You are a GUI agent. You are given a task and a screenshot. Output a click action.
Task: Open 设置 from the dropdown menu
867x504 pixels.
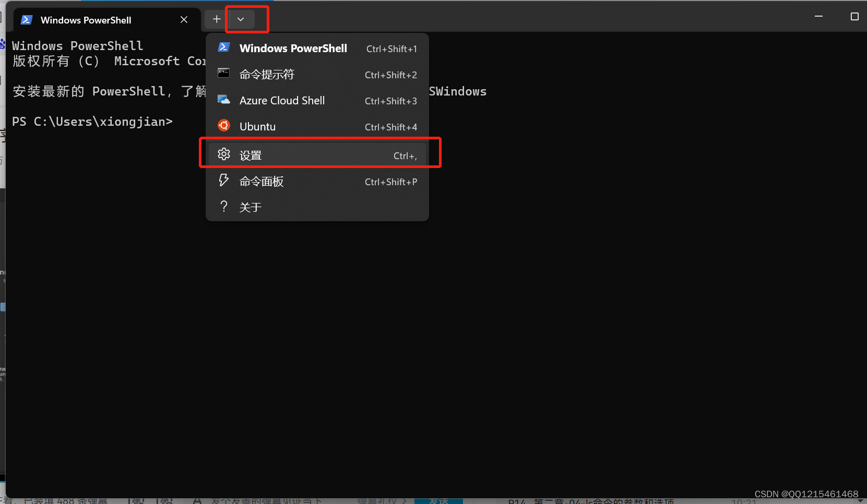pos(317,155)
